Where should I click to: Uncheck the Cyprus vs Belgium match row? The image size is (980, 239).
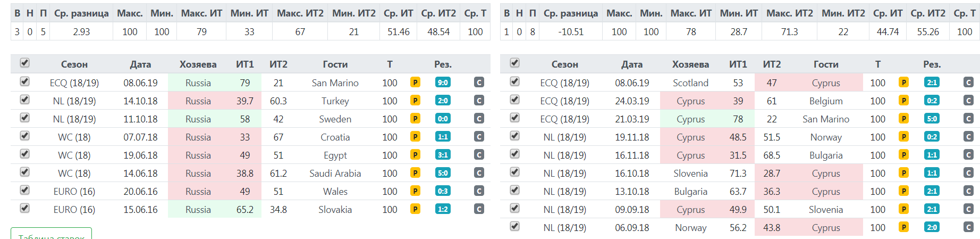click(x=514, y=100)
